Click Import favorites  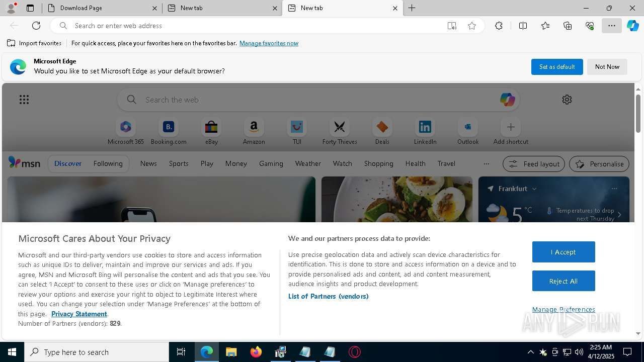[34, 43]
